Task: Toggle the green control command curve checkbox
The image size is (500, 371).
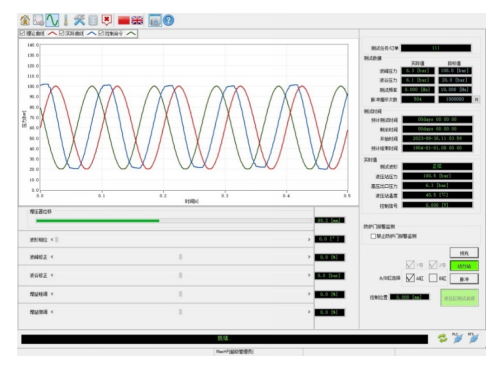Action: coord(101,33)
